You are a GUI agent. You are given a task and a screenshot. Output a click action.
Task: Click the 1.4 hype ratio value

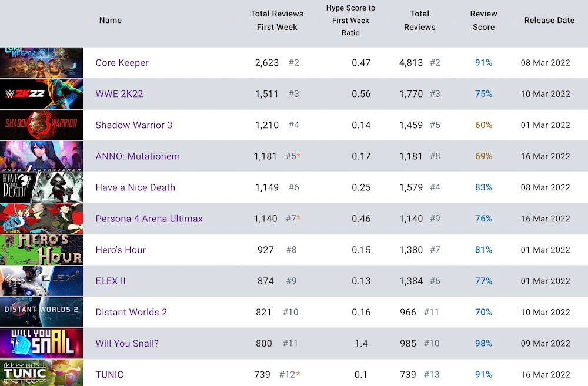[361, 343]
